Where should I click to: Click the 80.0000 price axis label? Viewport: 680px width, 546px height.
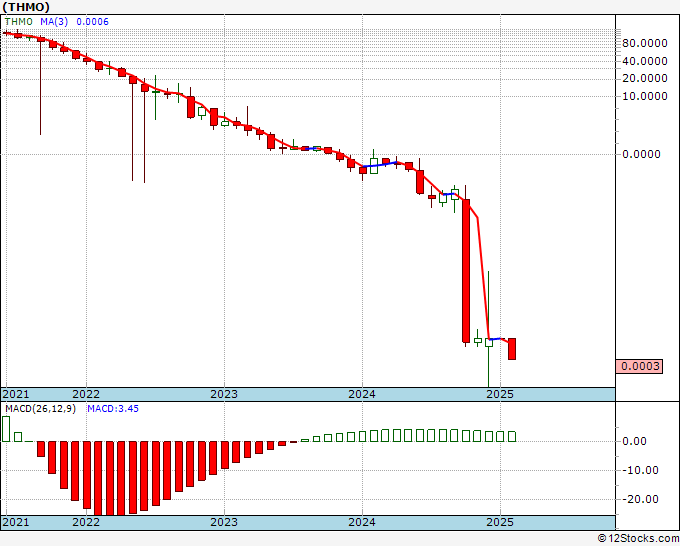coord(644,43)
